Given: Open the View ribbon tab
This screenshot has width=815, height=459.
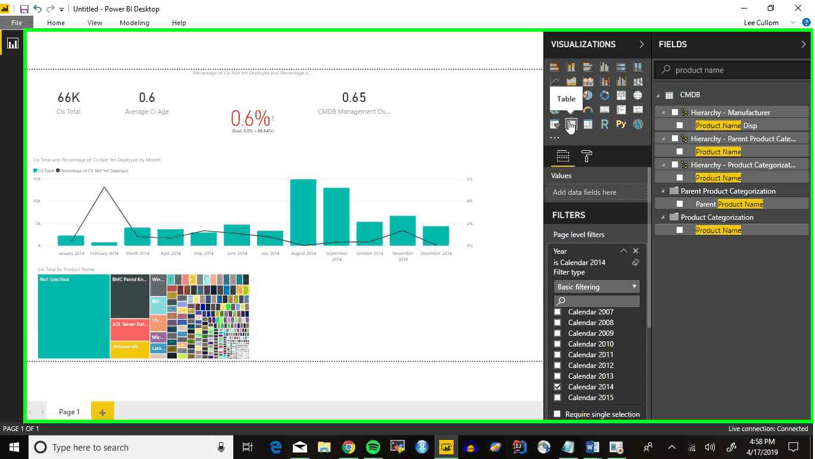Looking at the screenshot, I should click(95, 22).
